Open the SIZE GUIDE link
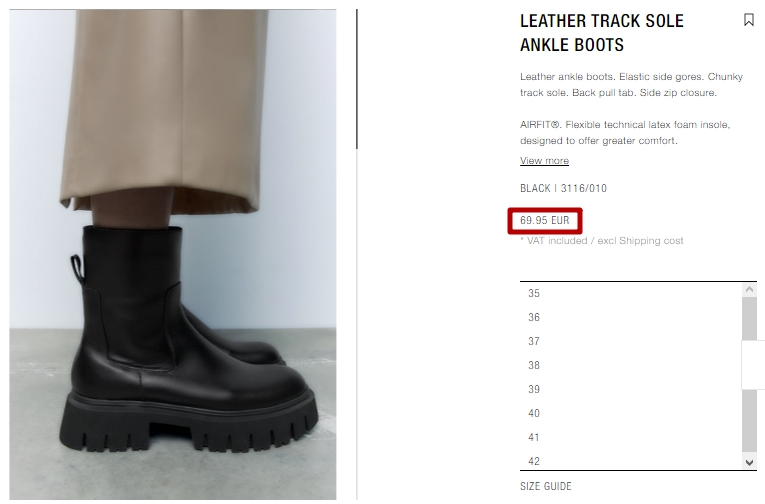The image size is (765, 504). [x=545, y=486]
